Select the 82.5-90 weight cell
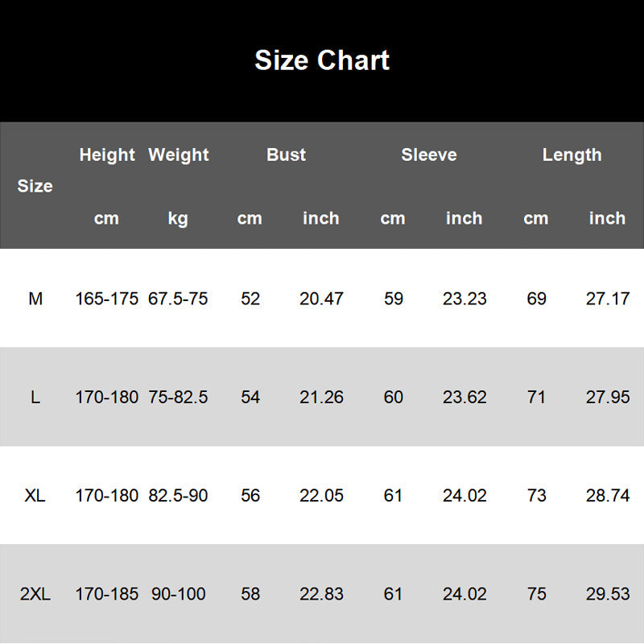 (178, 495)
